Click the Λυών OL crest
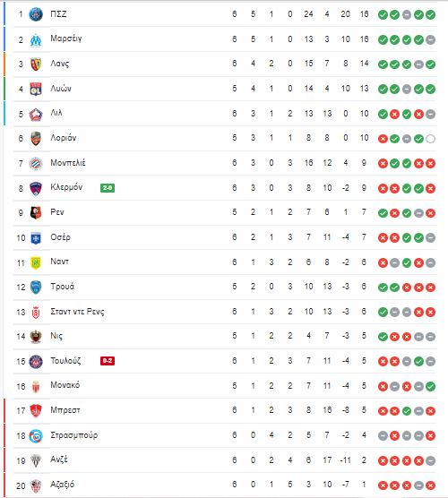The width and height of the screenshot is (448, 498). pyautogui.click(x=36, y=89)
